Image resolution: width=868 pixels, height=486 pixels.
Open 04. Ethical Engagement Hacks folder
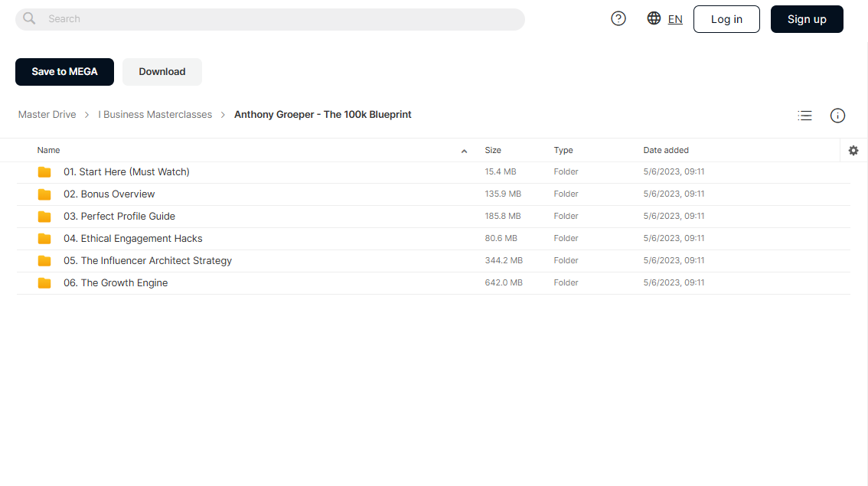pos(133,239)
